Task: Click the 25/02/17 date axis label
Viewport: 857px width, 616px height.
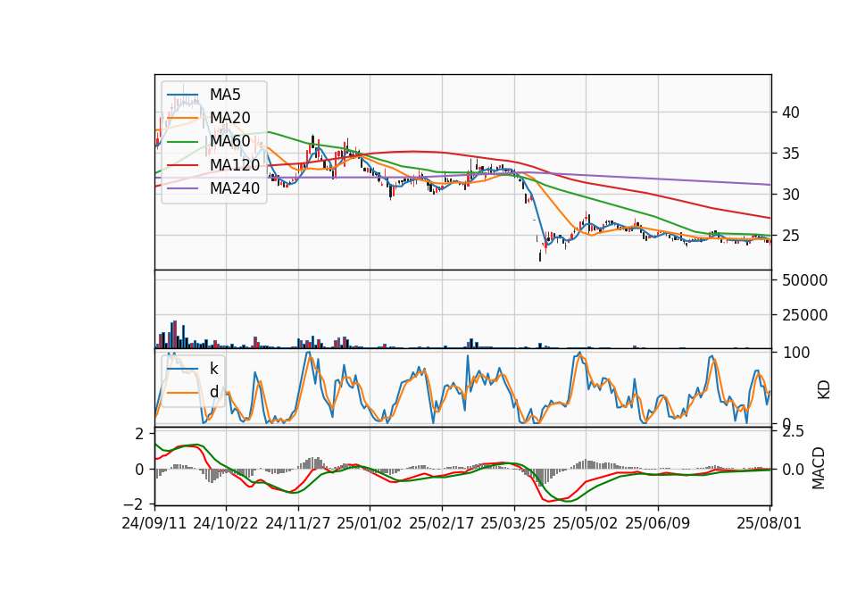Action: [442, 524]
